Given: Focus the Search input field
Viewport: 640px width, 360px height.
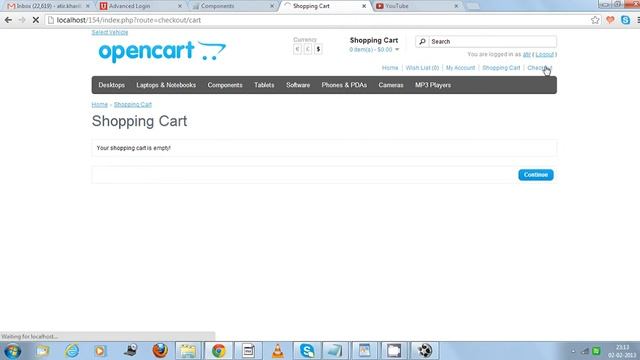Looking at the screenshot, I should point(492,42).
